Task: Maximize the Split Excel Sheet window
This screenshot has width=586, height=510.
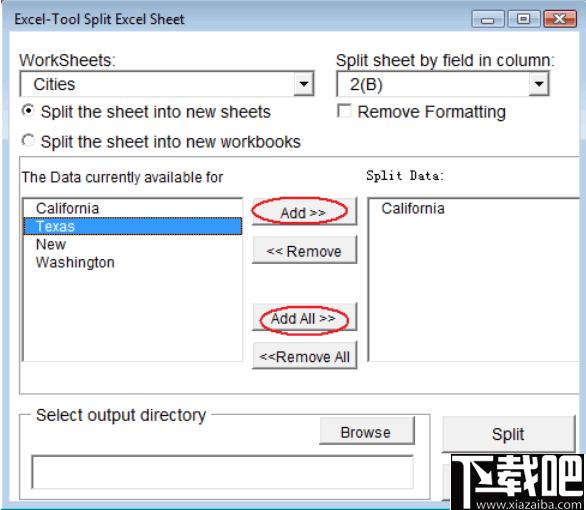Action: [524, 19]
